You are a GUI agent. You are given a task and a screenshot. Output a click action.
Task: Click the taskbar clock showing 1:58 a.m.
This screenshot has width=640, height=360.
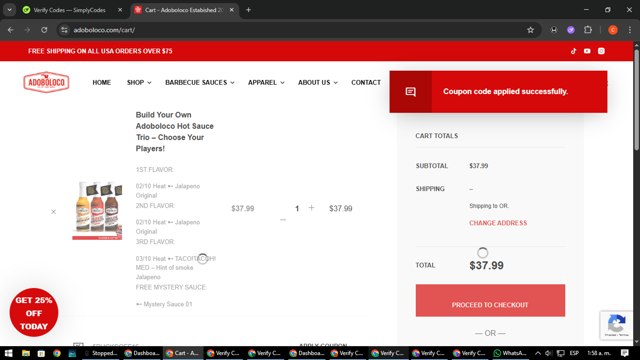[x=599, y=353]
